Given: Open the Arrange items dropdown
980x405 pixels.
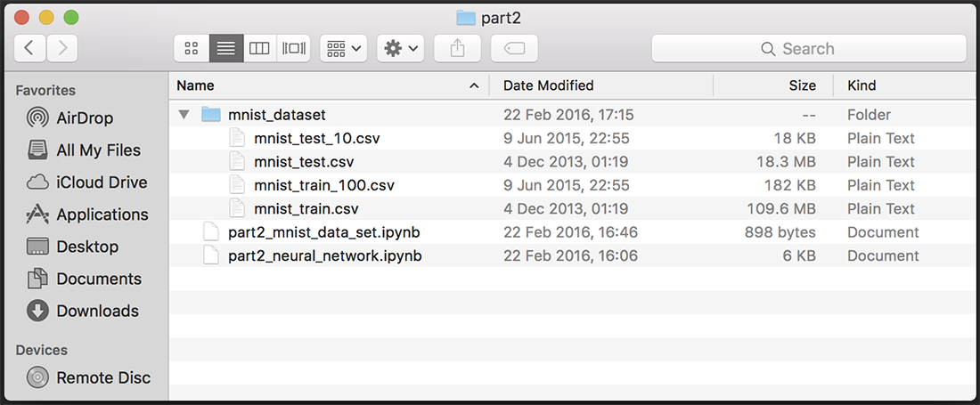Looking at the screenshot, I should (x=343, y=49).
